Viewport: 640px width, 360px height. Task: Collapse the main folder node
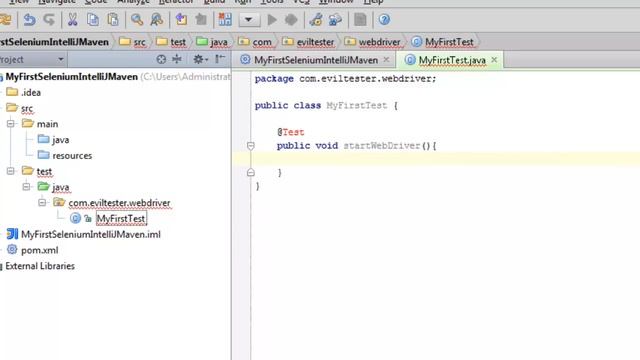pyautogui.click(x=11, y=124)
